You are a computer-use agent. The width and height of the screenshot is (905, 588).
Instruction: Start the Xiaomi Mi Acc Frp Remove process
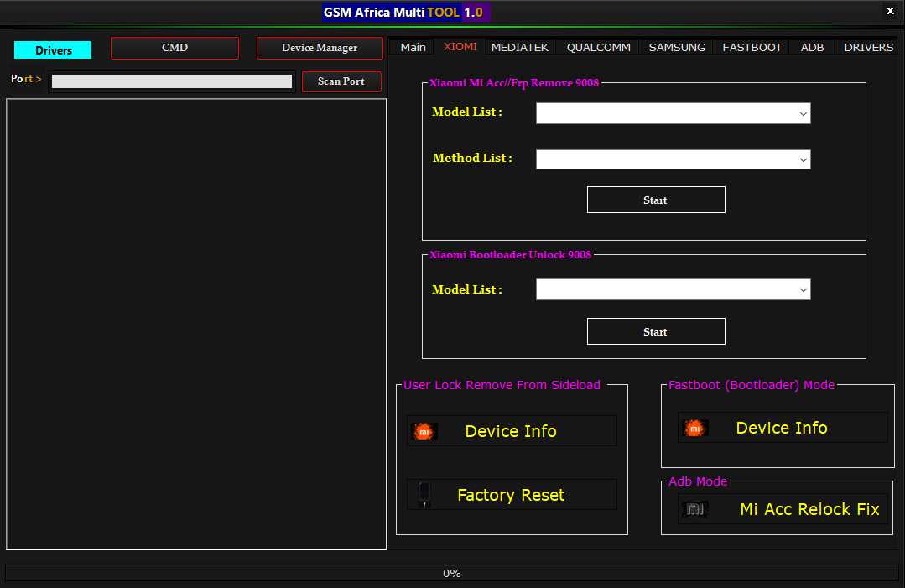pyautogui.click(x=655, y=199)
